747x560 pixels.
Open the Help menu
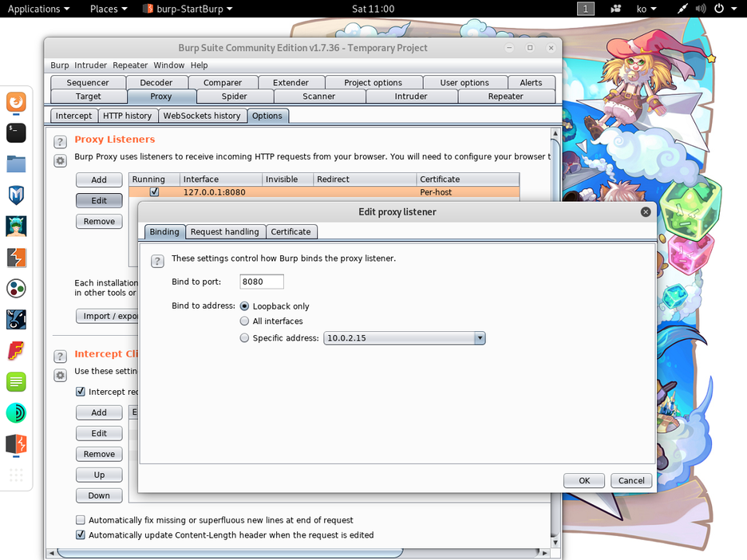[200, 65]
